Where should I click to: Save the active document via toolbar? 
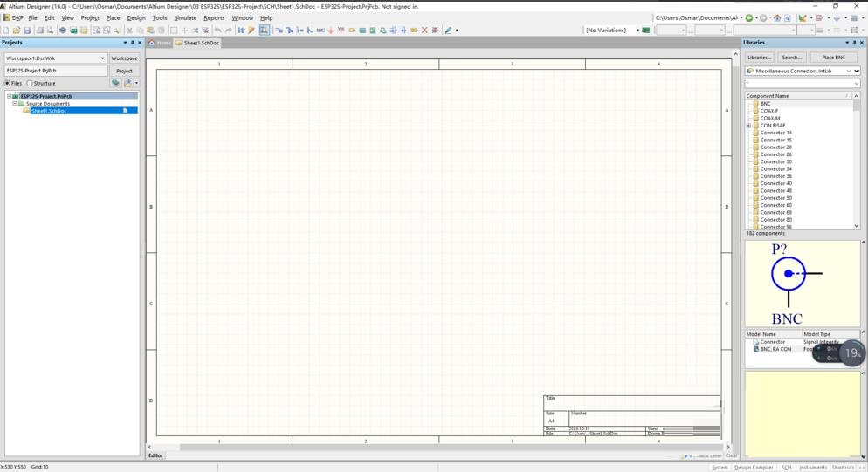point(27,31)
